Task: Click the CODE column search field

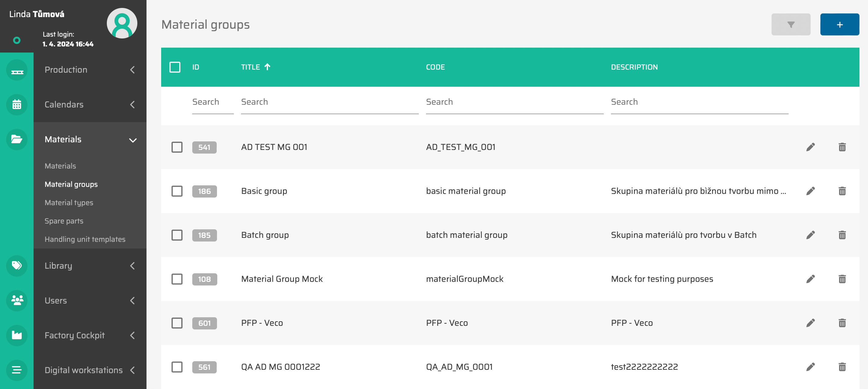Action: click(514, 102)
